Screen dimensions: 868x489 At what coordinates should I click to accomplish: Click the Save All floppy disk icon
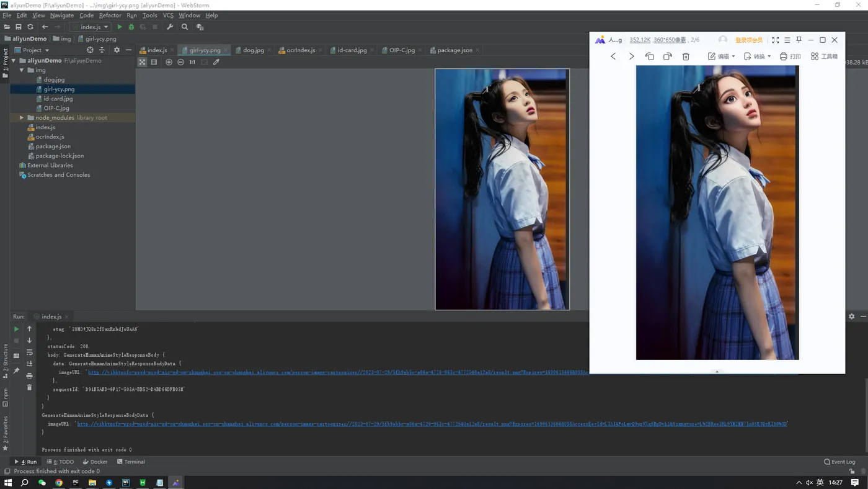pyautogui.click(x=19, y=27)
